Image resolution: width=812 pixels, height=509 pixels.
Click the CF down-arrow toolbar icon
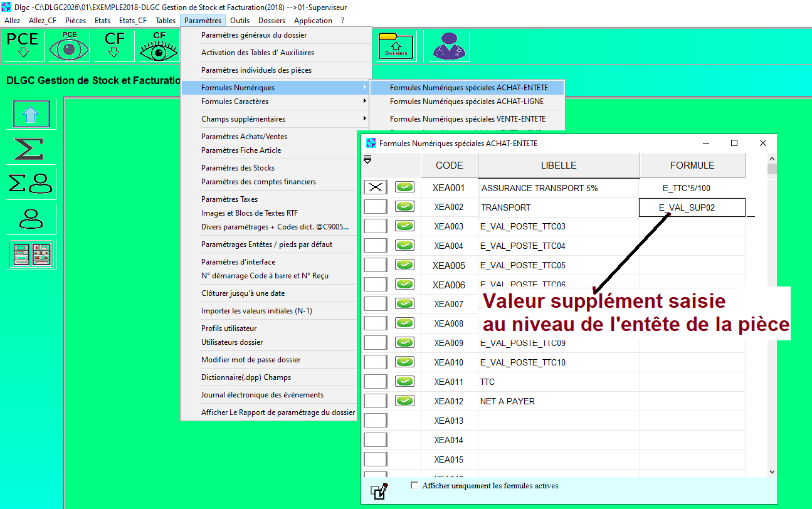pos(114,46)
